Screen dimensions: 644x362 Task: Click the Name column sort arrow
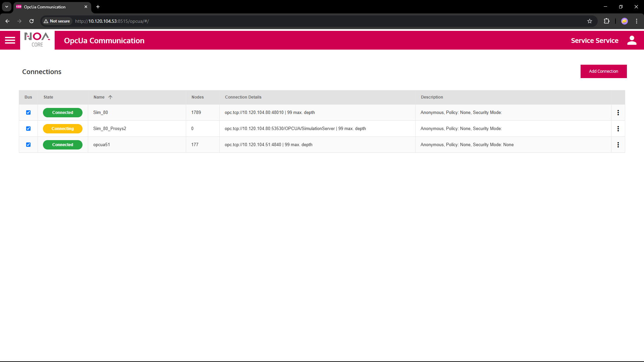coord(110,97)
